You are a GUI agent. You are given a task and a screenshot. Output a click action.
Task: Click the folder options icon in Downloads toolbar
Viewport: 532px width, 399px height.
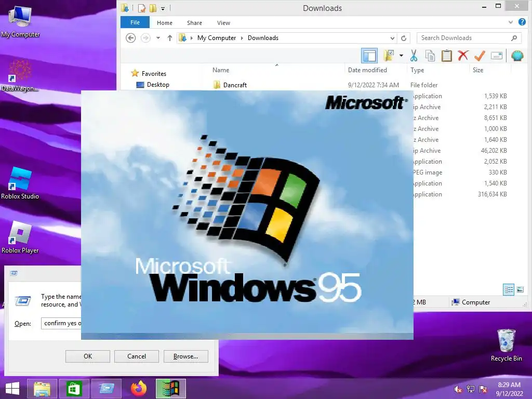[389, 55]
